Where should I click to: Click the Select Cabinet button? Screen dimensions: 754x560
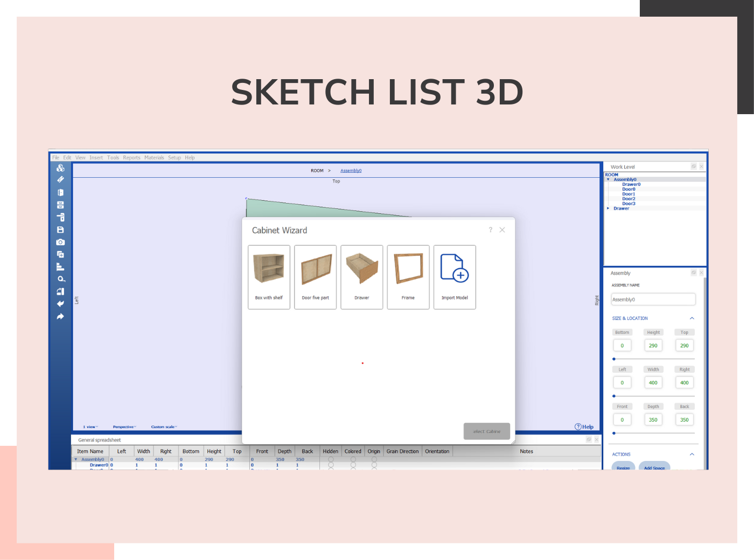click(x=486, y=431)
